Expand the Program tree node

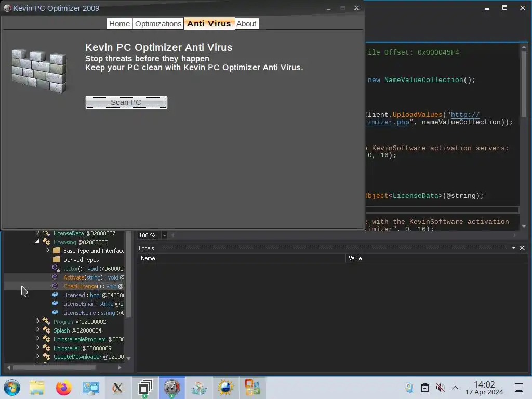point(37,321)
